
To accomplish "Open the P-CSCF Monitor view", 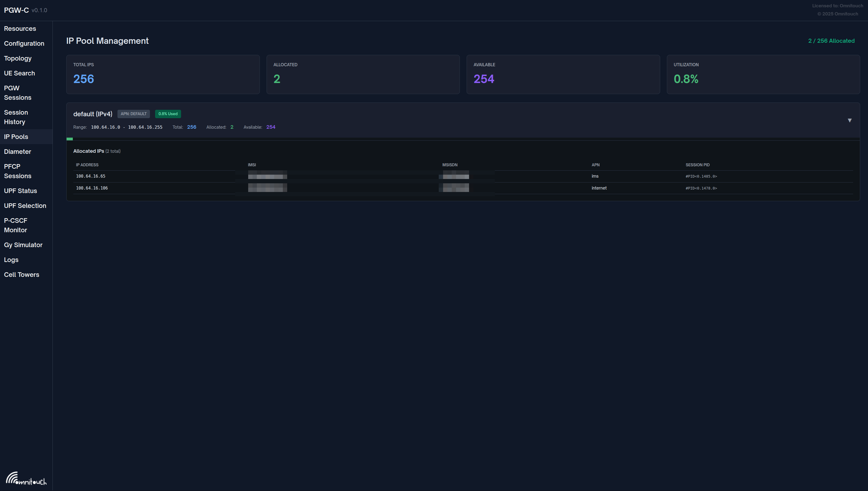I will 15,225.
